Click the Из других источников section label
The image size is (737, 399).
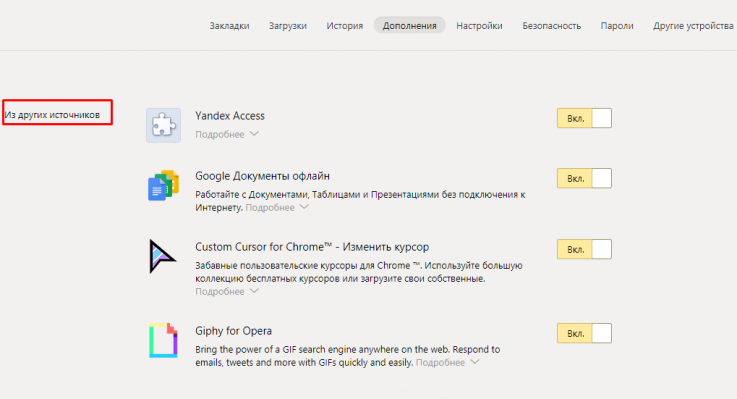click(52, 115)
